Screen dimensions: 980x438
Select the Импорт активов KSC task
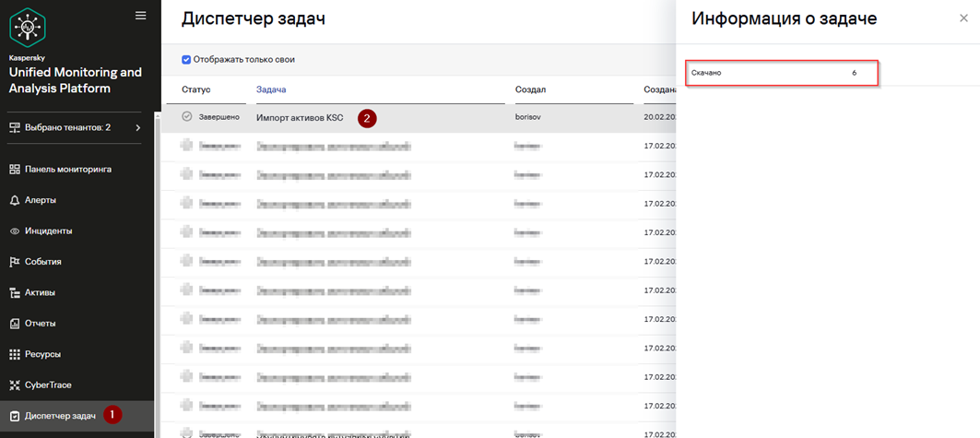300,117
